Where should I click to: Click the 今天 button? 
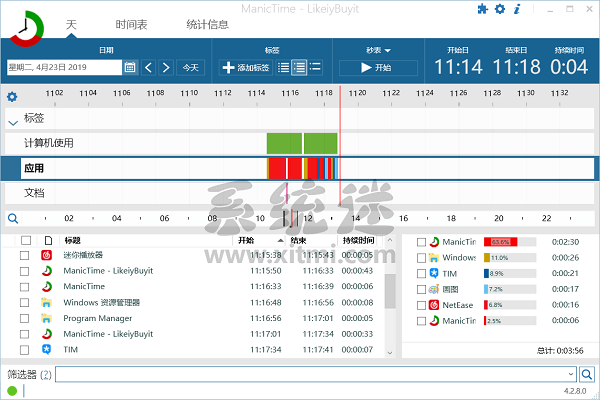191,67
